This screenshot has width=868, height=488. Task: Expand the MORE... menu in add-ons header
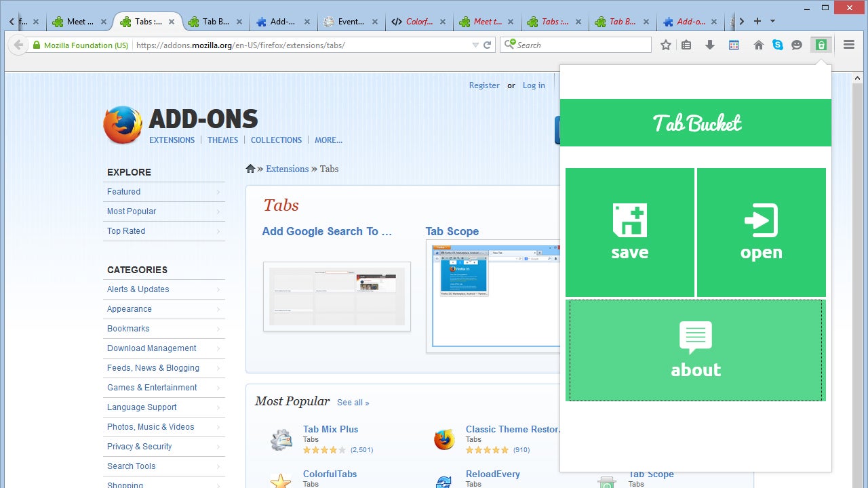click(x=328, y=140)
